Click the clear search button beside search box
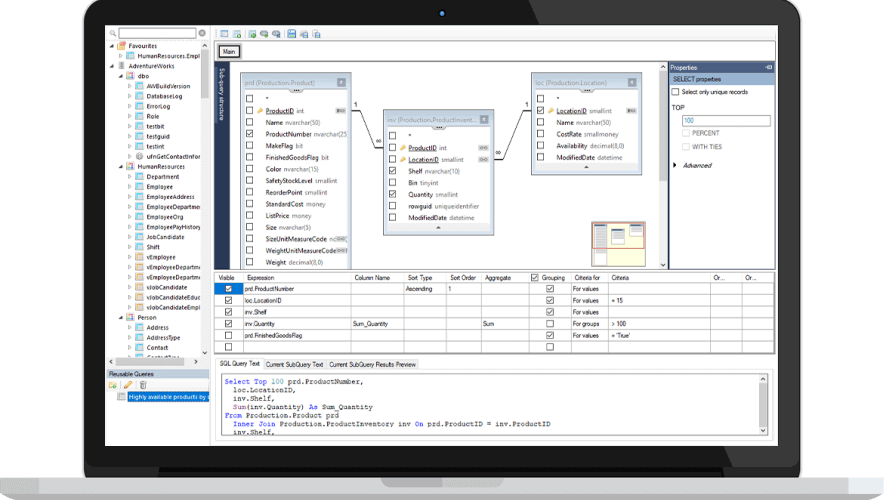The width and height of the screenshot is (884, 500). [202, 33]
